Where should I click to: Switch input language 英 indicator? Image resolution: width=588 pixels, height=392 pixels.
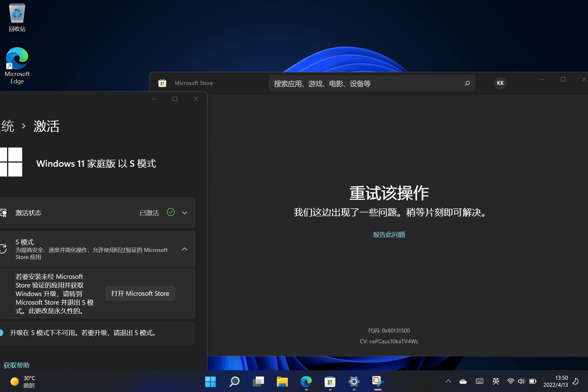click(x=496, y=381)
